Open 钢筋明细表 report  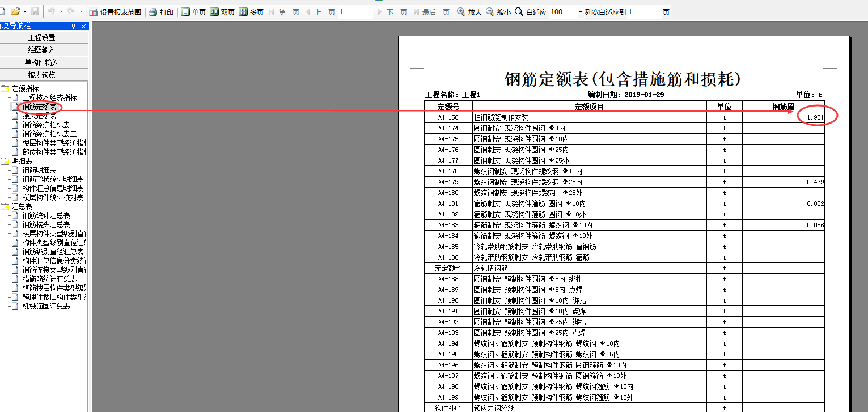pos(39,170)
